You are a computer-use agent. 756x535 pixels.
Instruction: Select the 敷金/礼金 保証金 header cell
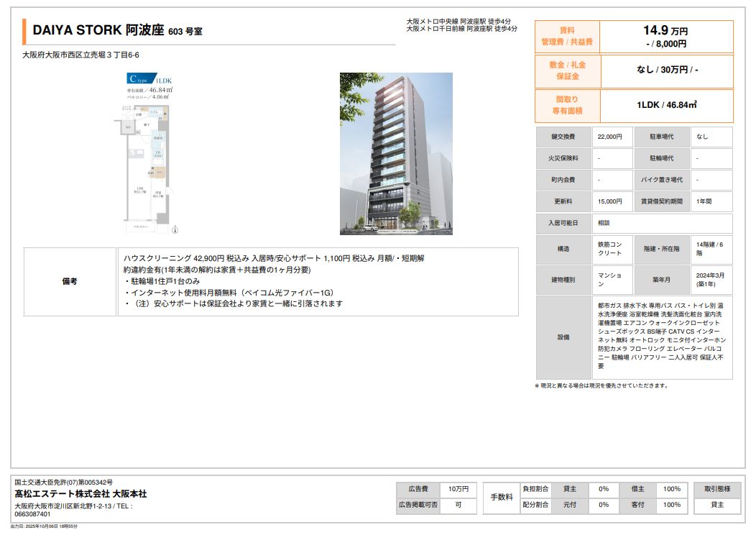point(566,70)
